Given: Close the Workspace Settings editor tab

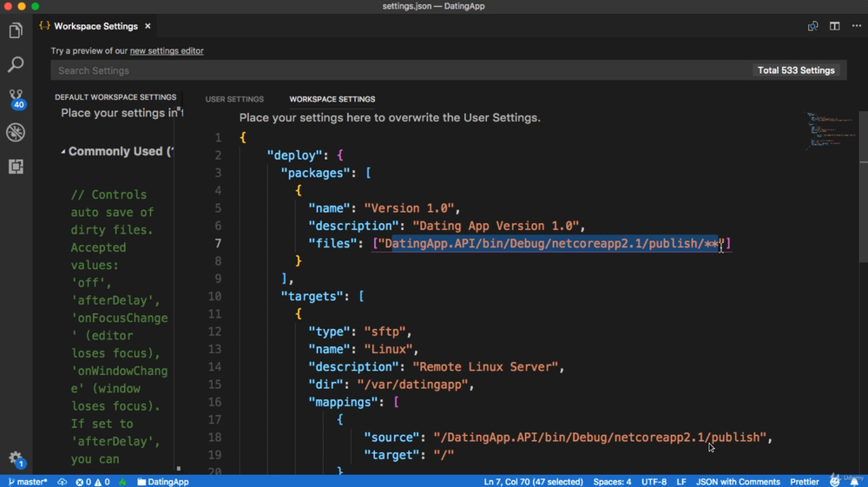Looking at the screenshot, I should click(x=148, y=26).
